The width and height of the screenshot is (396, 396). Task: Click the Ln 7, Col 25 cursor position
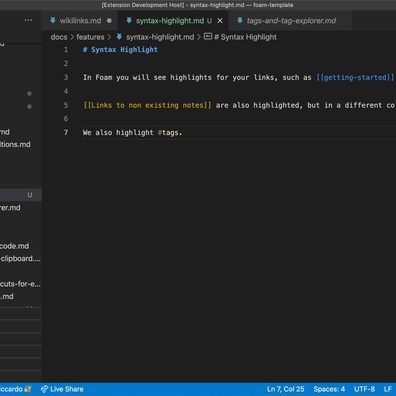[x=285, y=389]
